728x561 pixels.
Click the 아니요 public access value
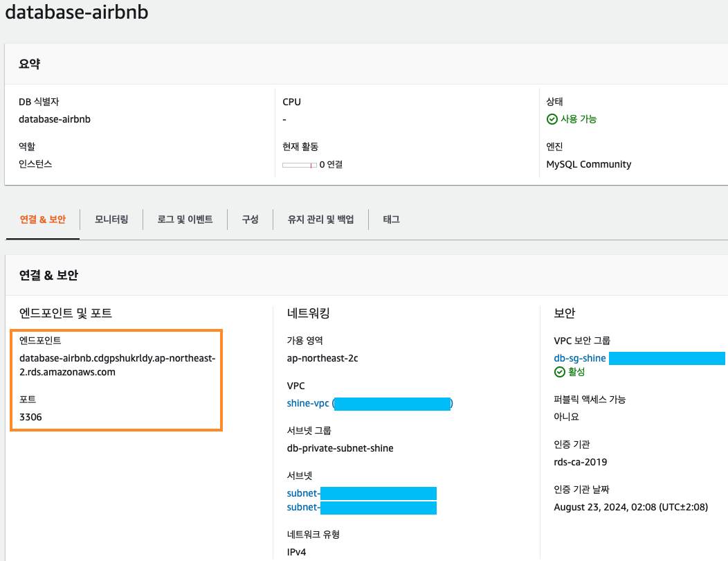(567, 417)
